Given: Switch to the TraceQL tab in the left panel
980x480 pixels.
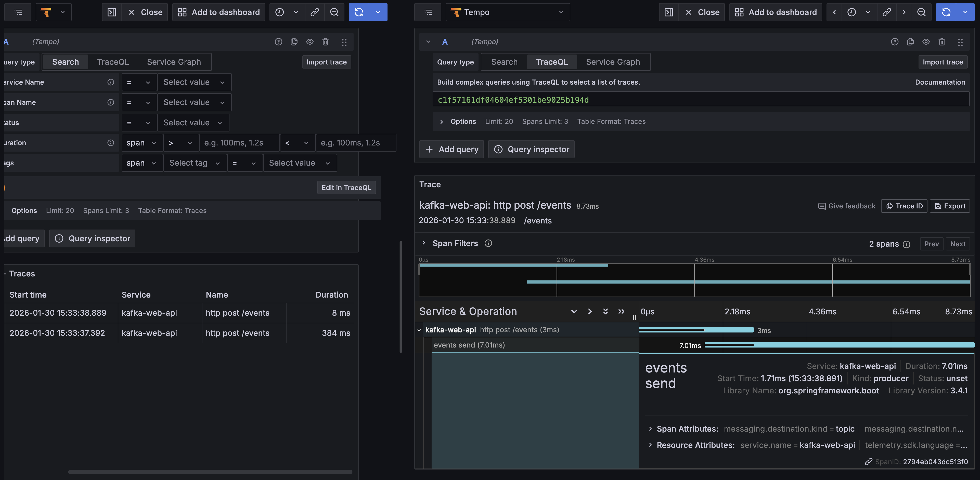Looking at the screenshot, I should [113, 62].
